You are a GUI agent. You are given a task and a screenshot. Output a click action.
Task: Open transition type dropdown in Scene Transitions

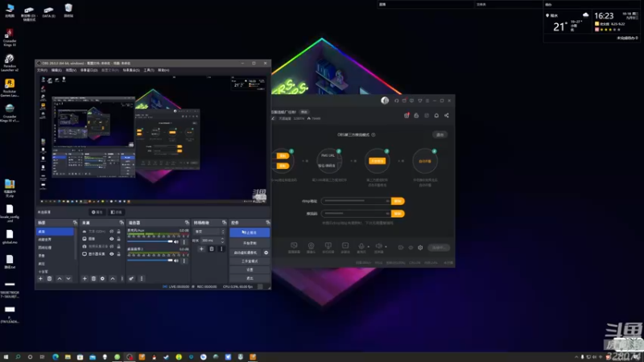click(209, 232)
